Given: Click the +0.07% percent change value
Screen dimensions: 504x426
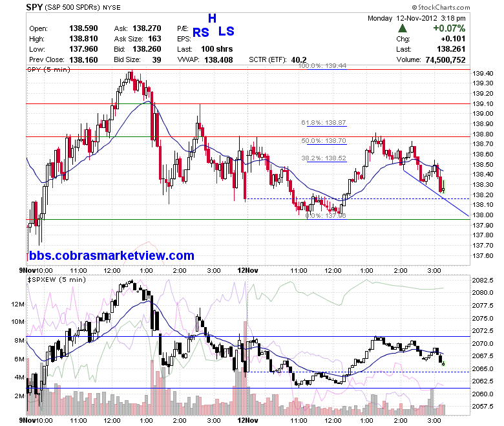Looking at the screenshot, I should (x=449, y=28).
